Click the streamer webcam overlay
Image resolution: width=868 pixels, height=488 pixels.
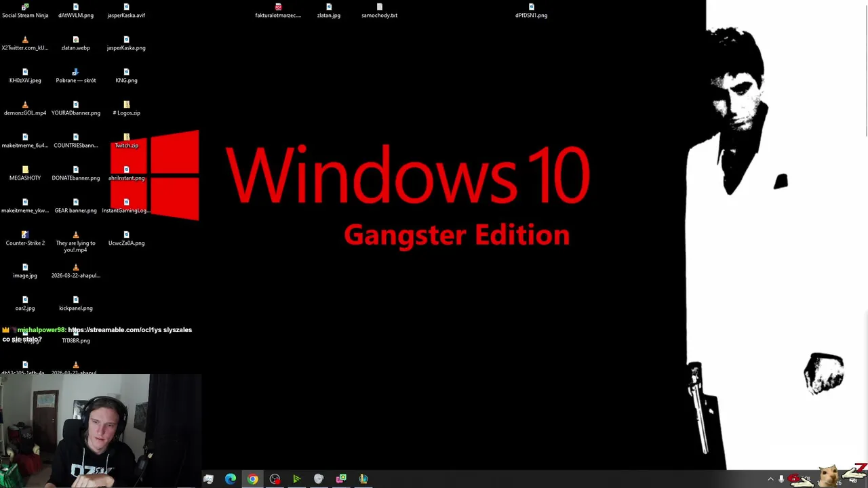click(100, 430)
